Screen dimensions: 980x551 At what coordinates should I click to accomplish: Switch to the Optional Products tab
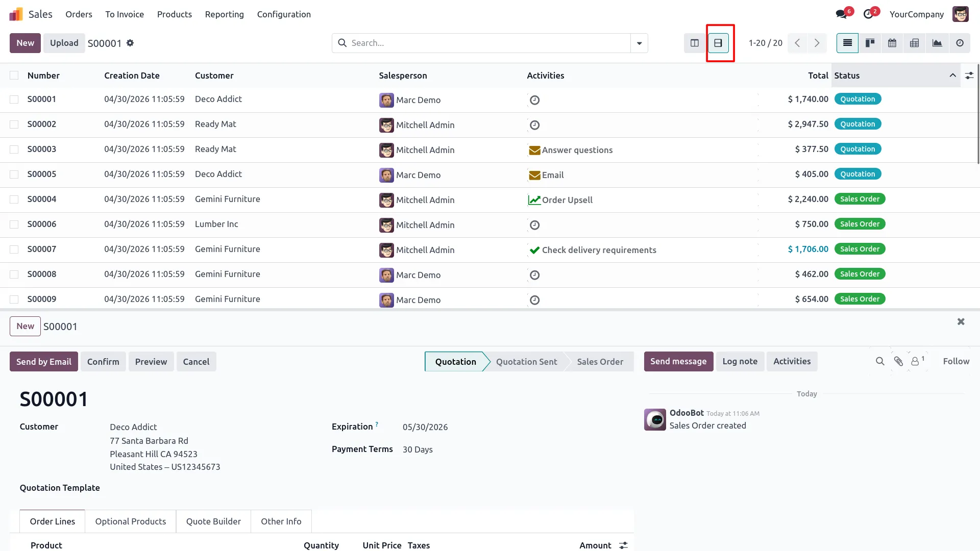(131, 521)
